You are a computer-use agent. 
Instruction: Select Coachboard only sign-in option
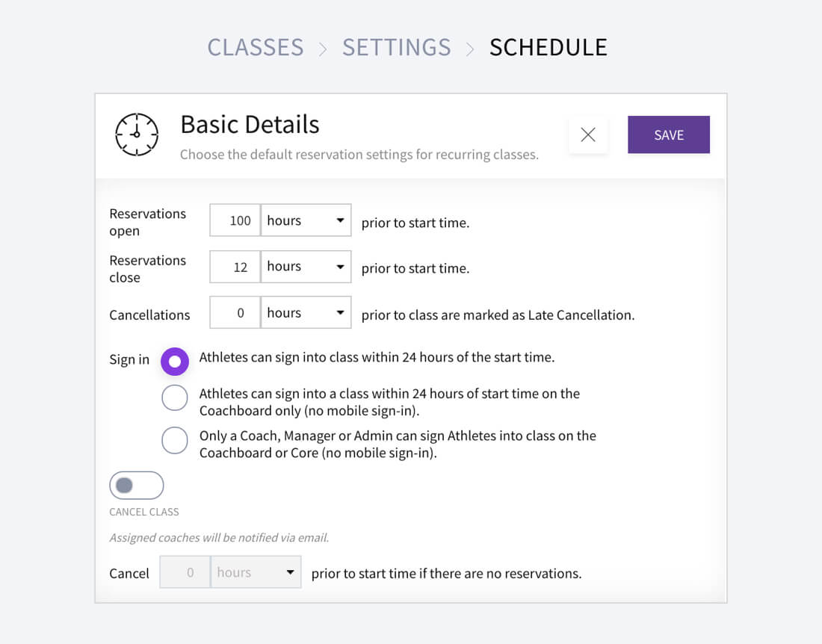[175, 398]
